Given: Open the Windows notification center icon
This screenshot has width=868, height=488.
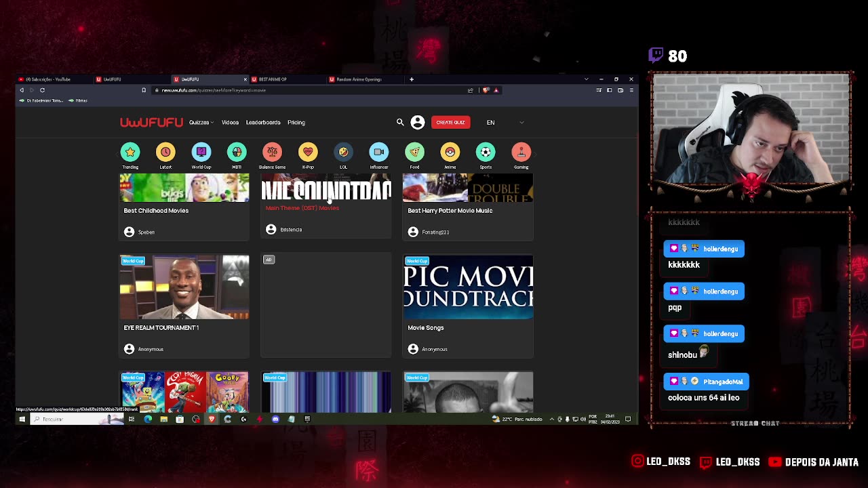Looking at the screenshot, I should tap(628, 419).
